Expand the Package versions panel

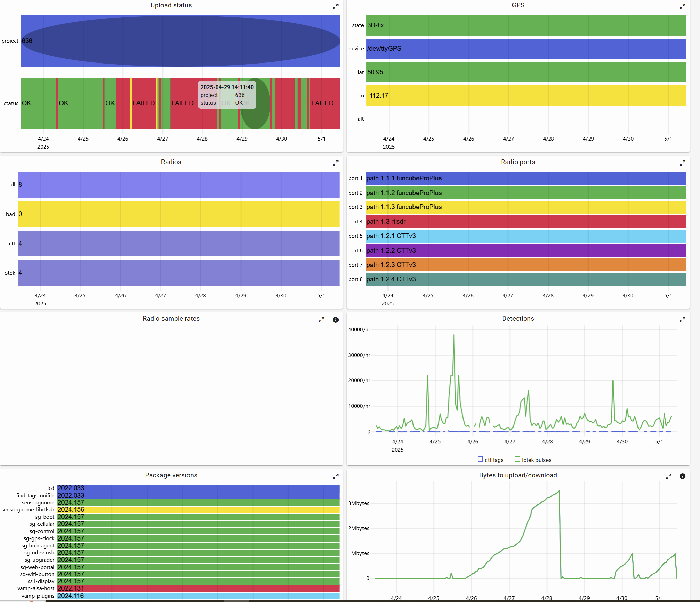[335, 476]
